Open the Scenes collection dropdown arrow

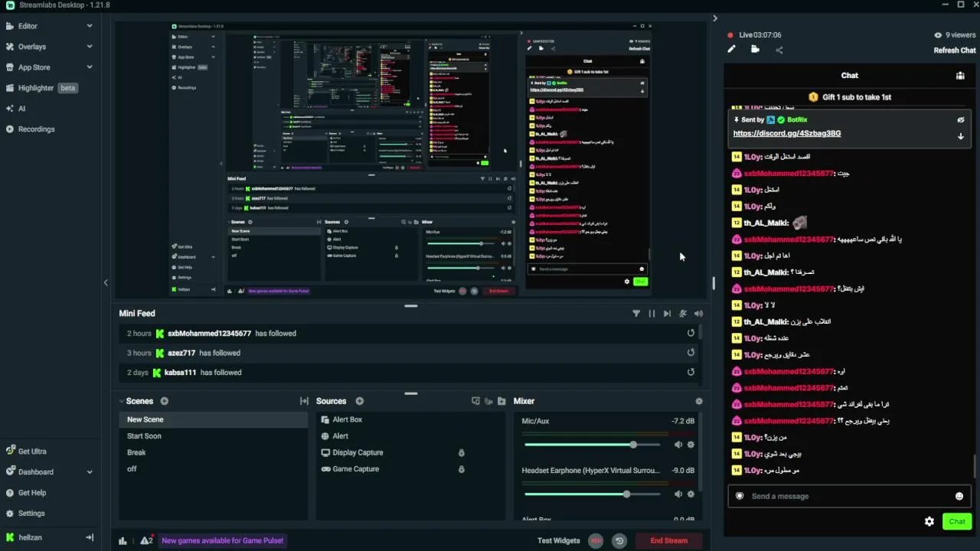(x=122, y=401)
